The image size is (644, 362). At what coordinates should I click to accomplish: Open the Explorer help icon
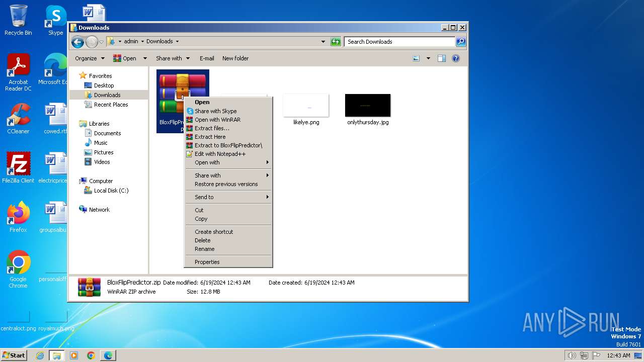[x=455, y=58]
